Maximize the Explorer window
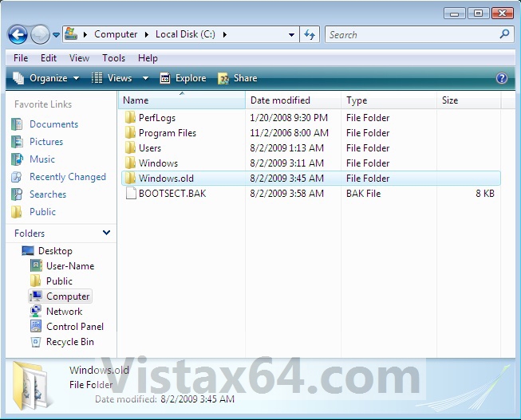Viewport: 521px width, 420px height. pos(478,14)
